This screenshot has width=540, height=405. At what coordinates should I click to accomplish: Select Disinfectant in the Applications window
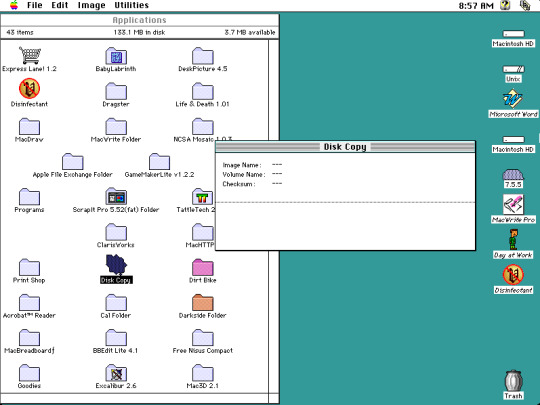29,88
